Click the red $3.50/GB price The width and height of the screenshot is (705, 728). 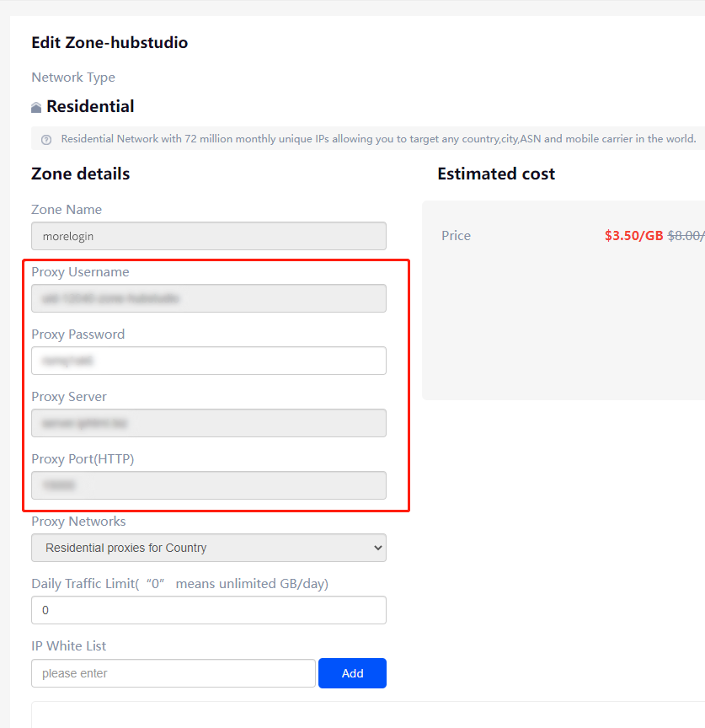pos(633,236)
